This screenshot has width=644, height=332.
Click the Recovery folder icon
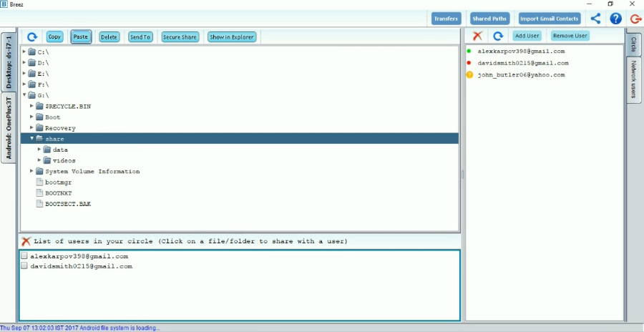tap(39, 128)
